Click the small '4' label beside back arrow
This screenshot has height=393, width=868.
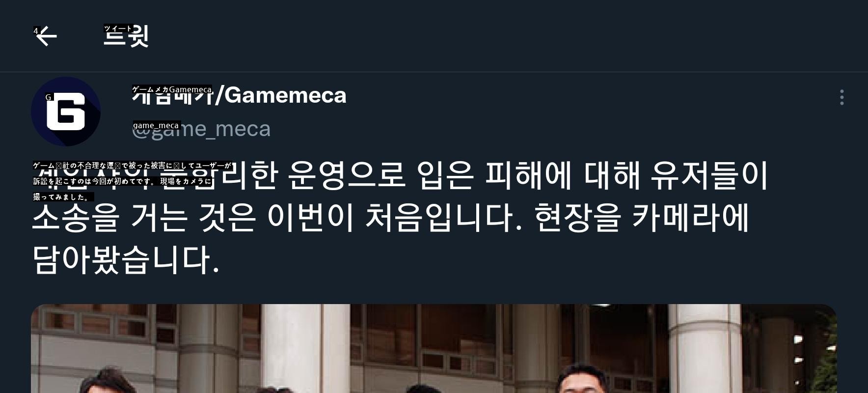tap(36, 30)
